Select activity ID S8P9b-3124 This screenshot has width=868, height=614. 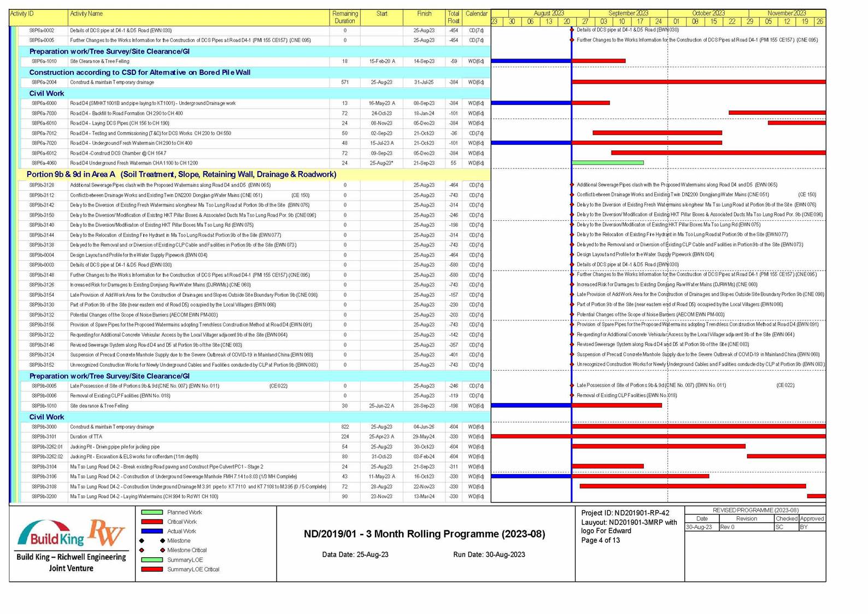tap(42, 355)
